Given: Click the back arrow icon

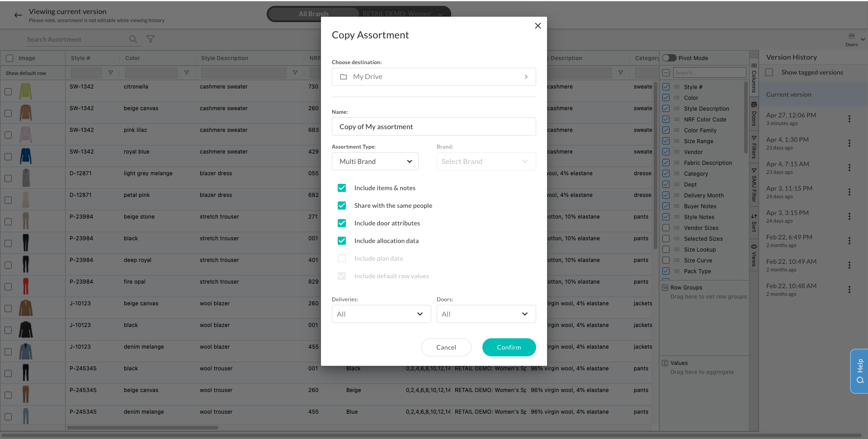Looking at the screenshot, I should click(x=18, y=15).
